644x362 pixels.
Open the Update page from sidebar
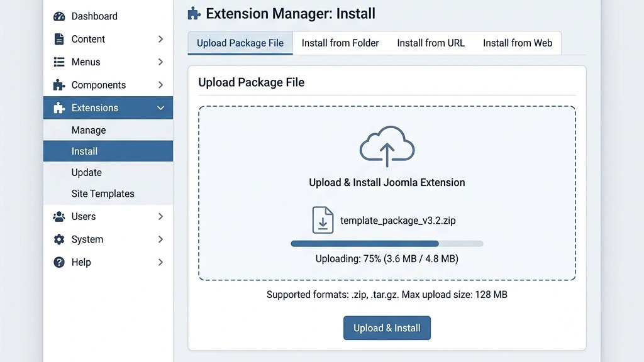87,172
